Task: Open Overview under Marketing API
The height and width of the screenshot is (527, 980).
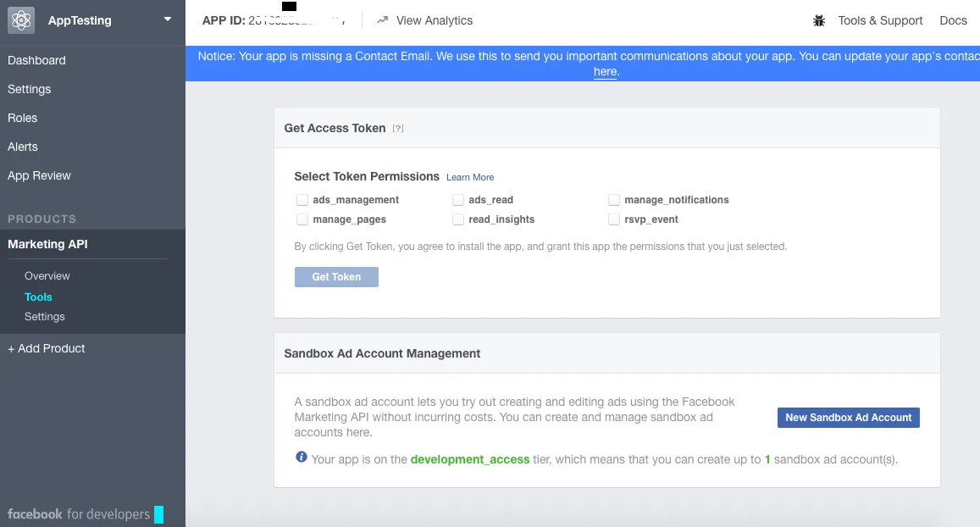Action: tap(47, 275)
